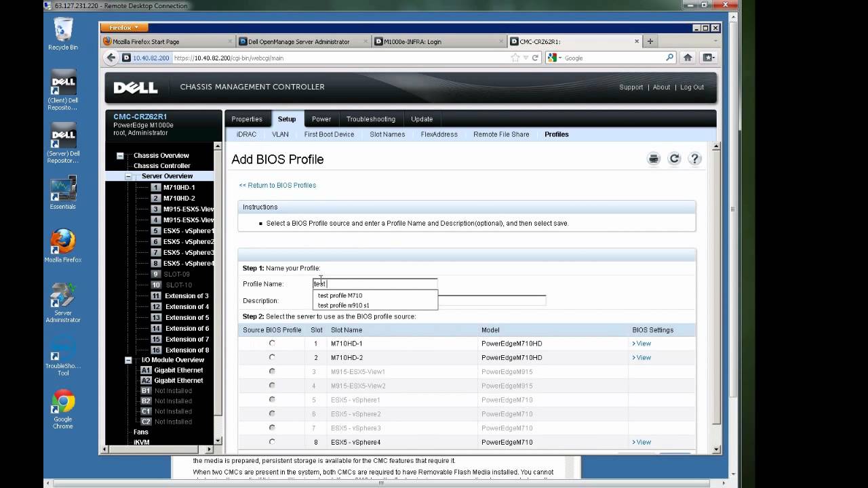Select radio for slot 5 ESX5 - vSphere1
Viewport: 868px width, 488px height.
pos(272,400)
